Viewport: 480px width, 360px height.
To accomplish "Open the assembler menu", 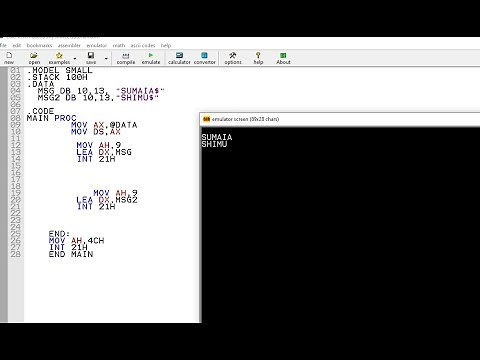I will click(69, 45).
